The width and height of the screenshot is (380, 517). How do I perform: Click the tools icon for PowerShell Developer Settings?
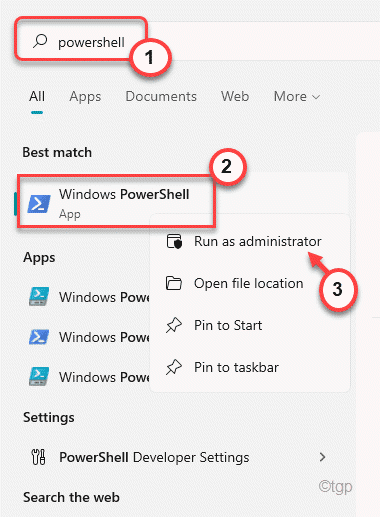point(38,457)
